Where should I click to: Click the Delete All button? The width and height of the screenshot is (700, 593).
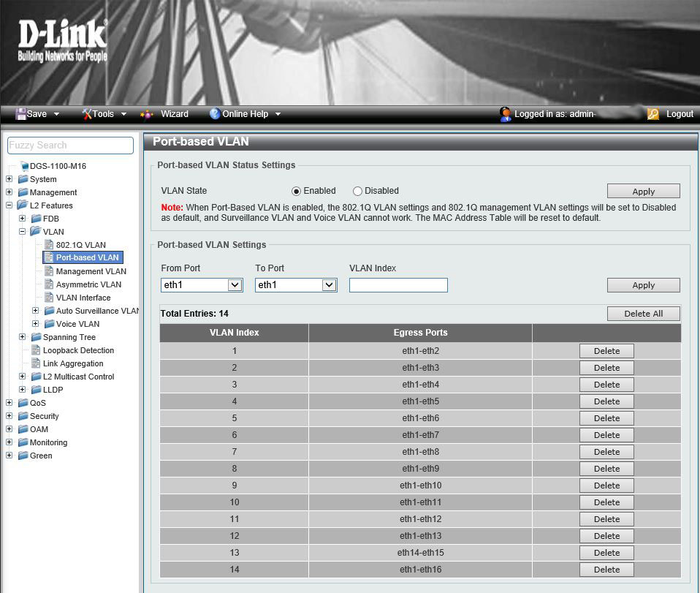click(x=643, y=314)
